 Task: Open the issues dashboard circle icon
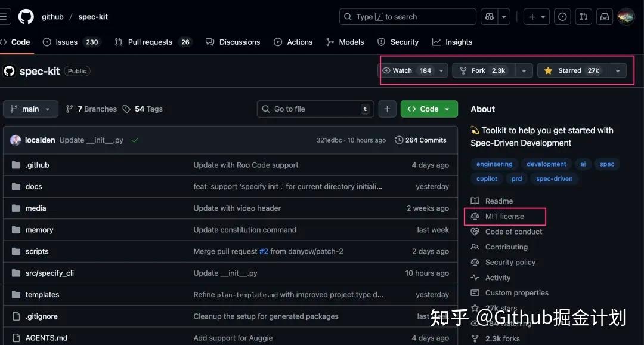pos(562,16)
